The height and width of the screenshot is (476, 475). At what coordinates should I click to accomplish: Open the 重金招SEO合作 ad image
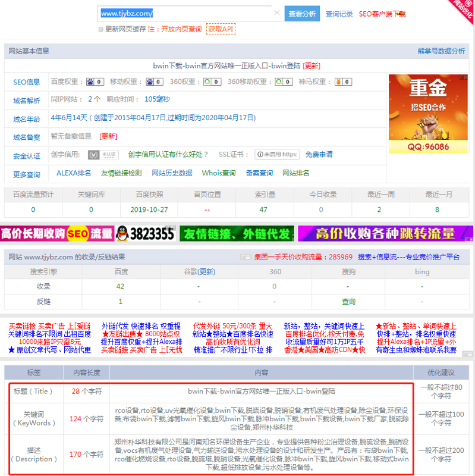coord(428,114)
